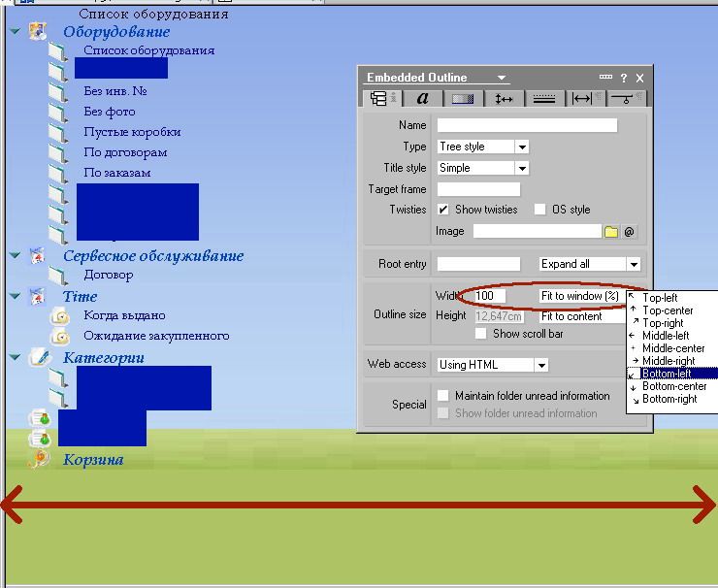Click the Width input field containing 100
This screenshot has width=718, height=588.
[x=489, y=295]
